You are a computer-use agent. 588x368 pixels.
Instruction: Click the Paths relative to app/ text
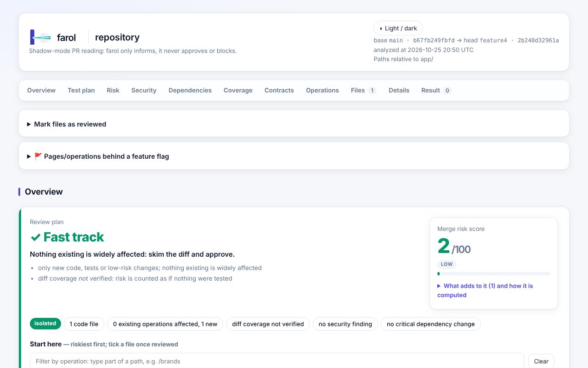(403, 59)
